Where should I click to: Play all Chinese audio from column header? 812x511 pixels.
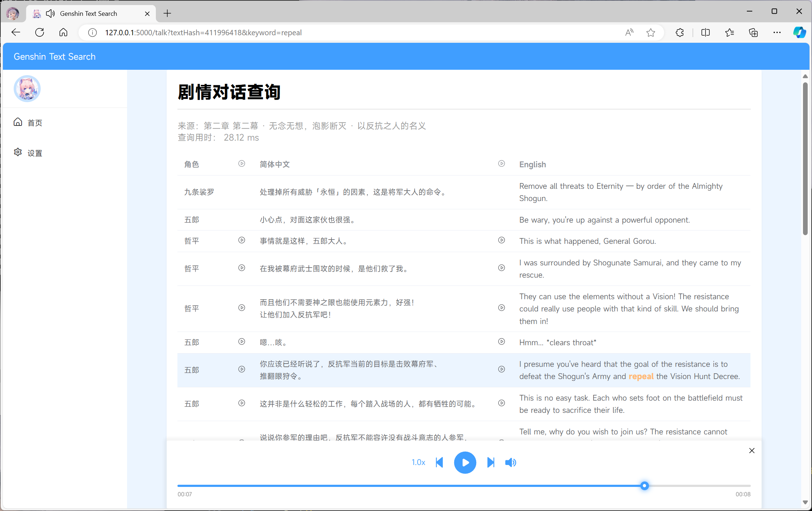coord(242,164)
